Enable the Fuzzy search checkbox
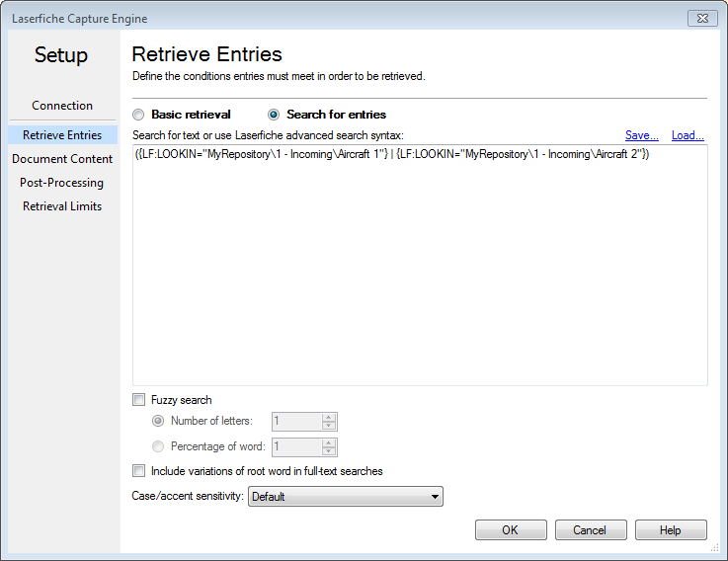The image size is (728, 561). tap(139, 400)
